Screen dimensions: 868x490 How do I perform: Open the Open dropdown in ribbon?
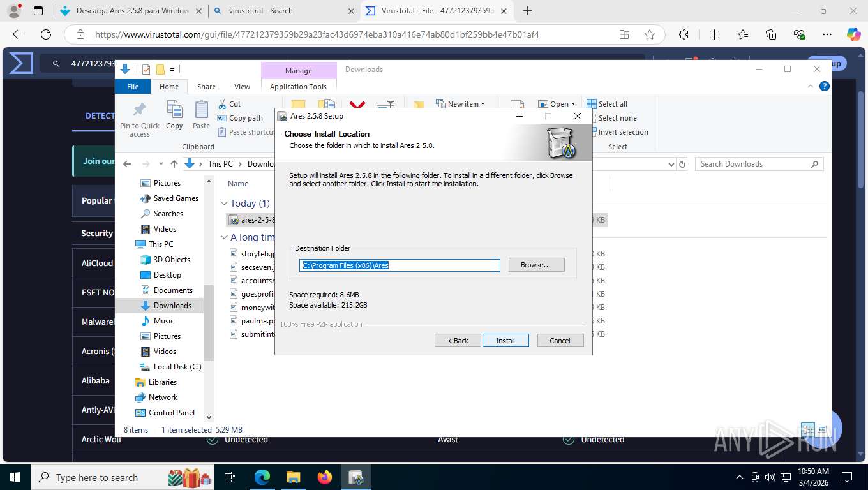coord(557,104)
